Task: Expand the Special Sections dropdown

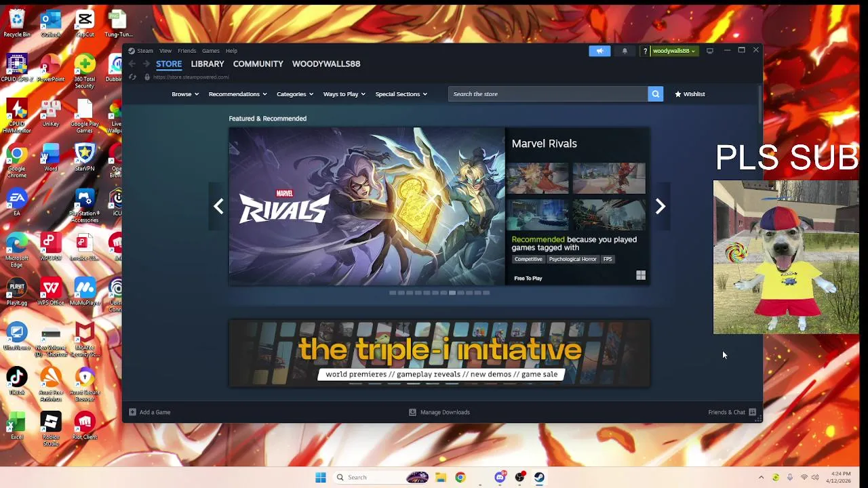Action: pos(401,94)
